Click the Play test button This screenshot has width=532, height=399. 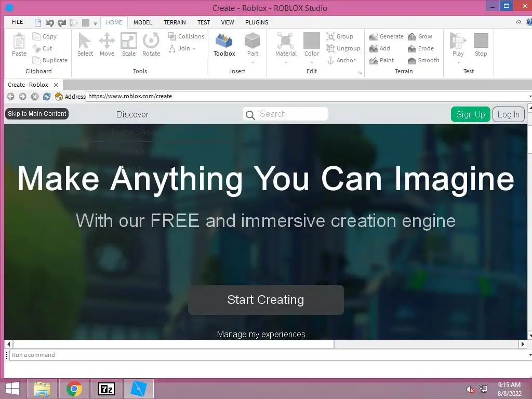click(458, 44)
